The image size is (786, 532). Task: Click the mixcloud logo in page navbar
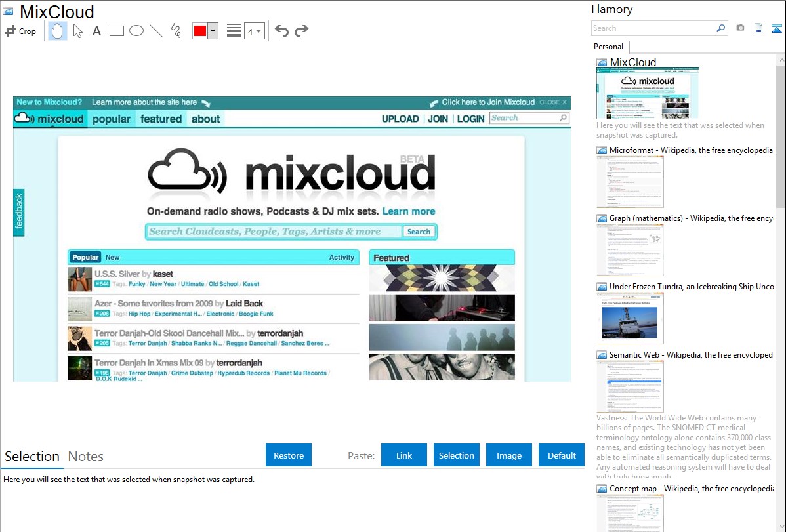pos(50,119)
